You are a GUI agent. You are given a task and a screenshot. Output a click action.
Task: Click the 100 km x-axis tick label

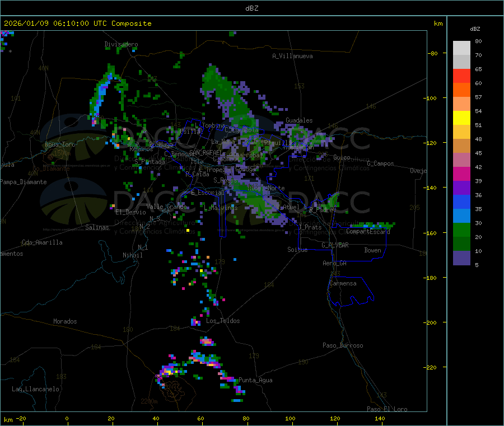(x=290, y=418)
